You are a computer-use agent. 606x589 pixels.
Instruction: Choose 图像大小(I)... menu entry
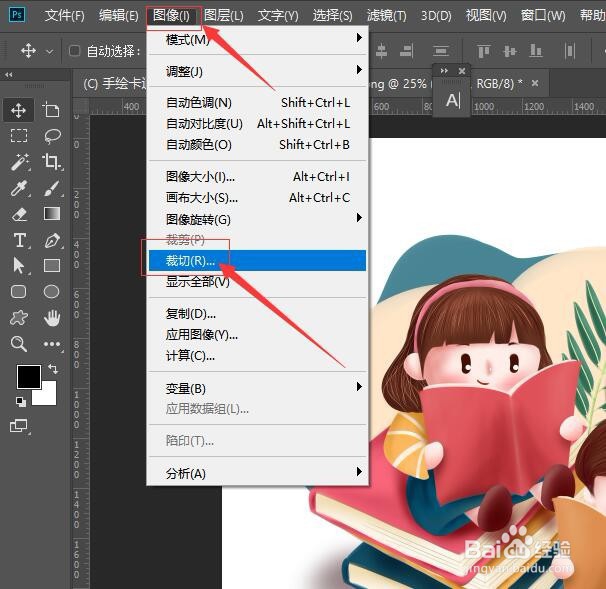point(257,177)
